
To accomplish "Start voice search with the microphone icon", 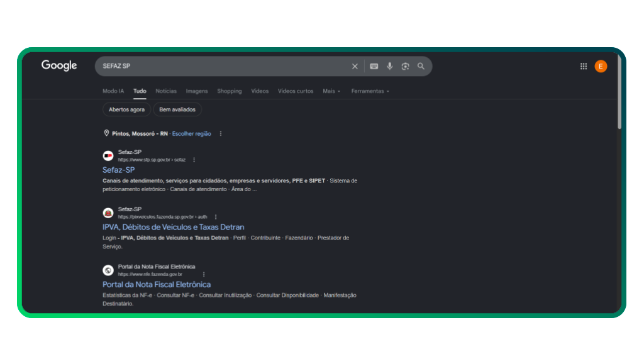I will pos(389,66).
